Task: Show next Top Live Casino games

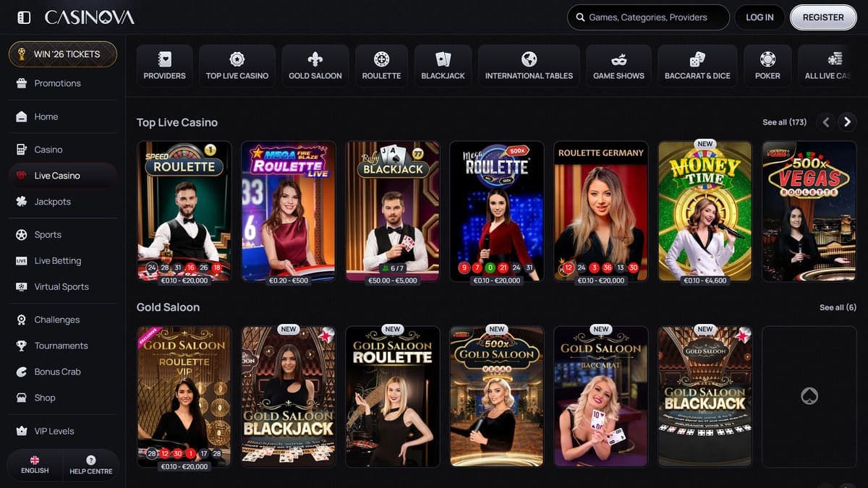Action: 847,122
